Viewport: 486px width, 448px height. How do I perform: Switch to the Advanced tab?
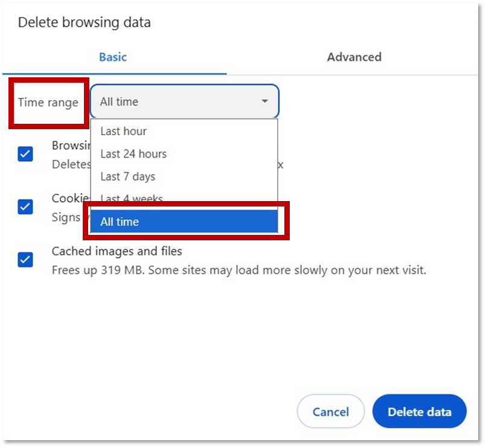354,57
